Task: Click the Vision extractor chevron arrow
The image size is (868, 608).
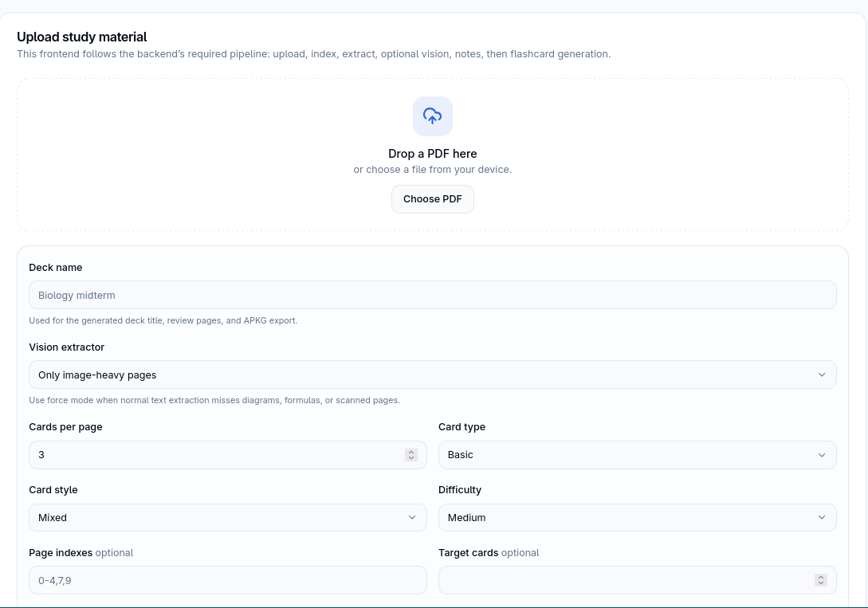Action: (822, 375)
